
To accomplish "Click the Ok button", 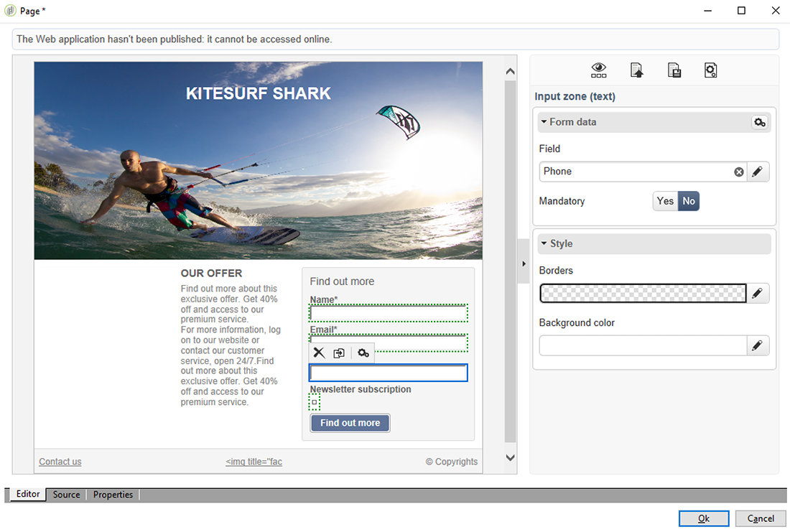I will click(x=703, y=518).
